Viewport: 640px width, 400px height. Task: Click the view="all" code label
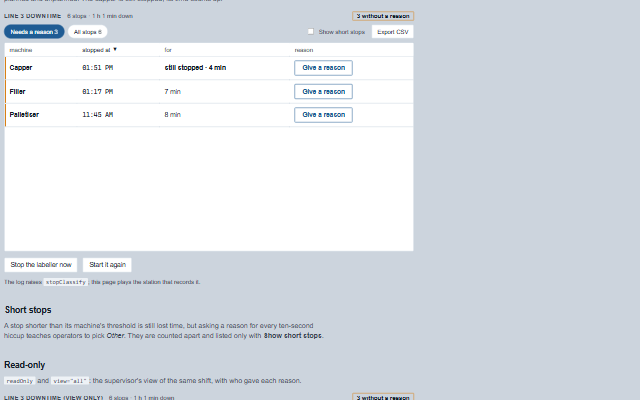(x=70, y=381)
